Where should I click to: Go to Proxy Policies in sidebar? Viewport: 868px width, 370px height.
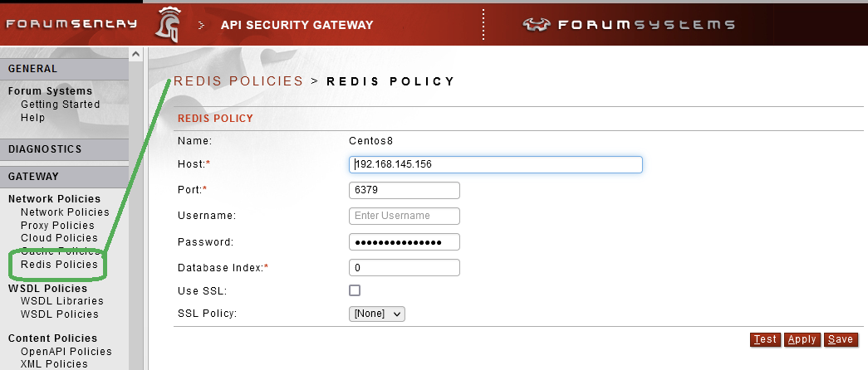pos(57,225)
